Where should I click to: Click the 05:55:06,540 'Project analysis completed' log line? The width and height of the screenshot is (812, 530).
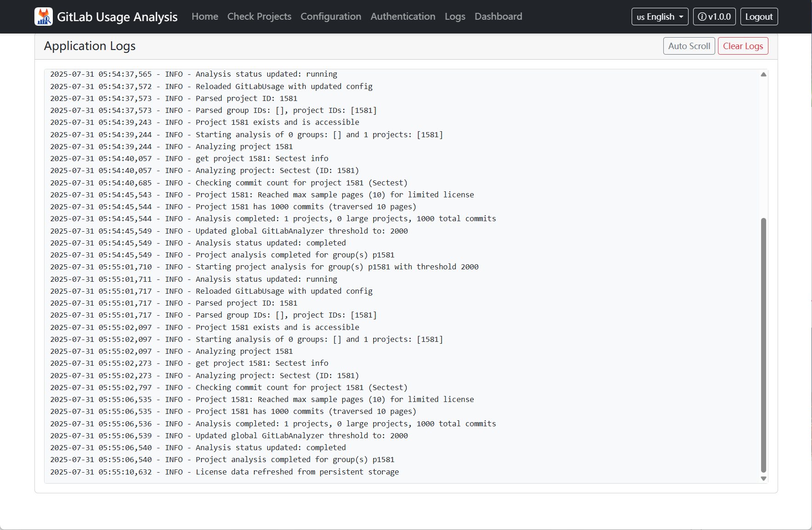click(222, 459)
